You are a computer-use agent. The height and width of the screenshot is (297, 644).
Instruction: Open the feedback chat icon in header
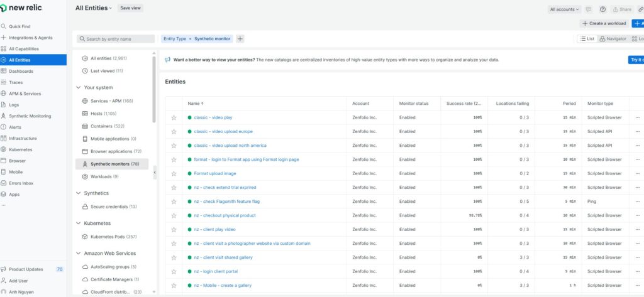tap(589, 9)
